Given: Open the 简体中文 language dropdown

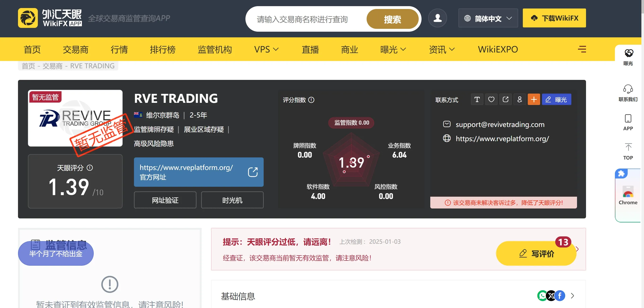Looking at the screenshot, I should pos(488,18).
